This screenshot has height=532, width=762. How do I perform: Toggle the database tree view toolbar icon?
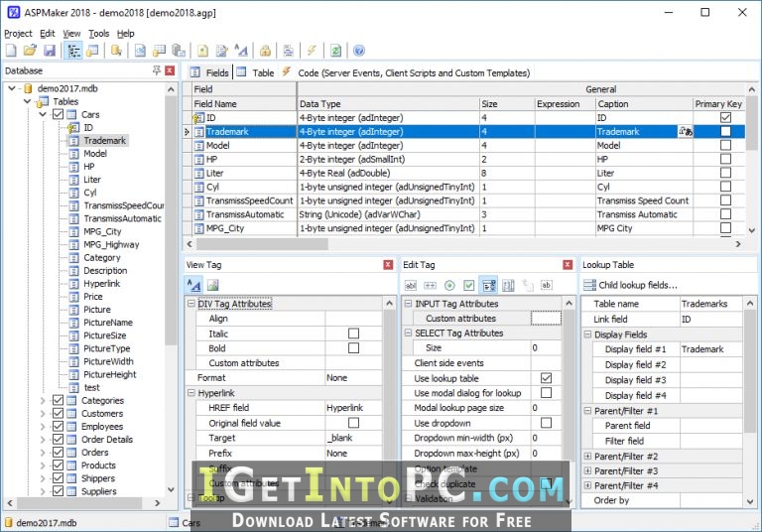coord(73,50)
